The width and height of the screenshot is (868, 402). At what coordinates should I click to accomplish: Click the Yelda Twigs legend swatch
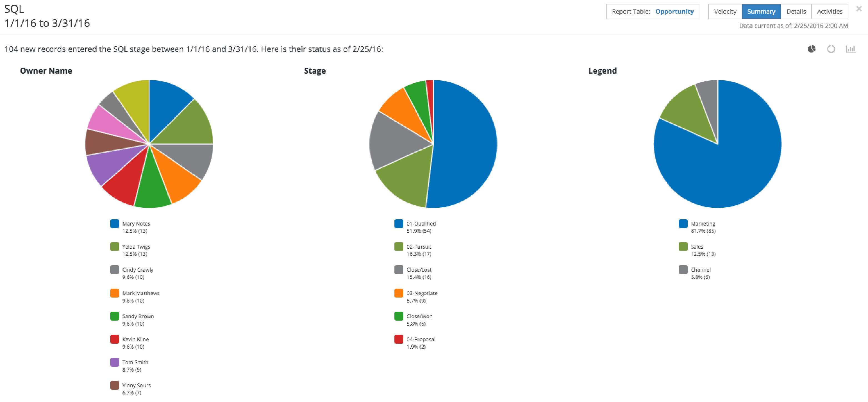[114, 247]
